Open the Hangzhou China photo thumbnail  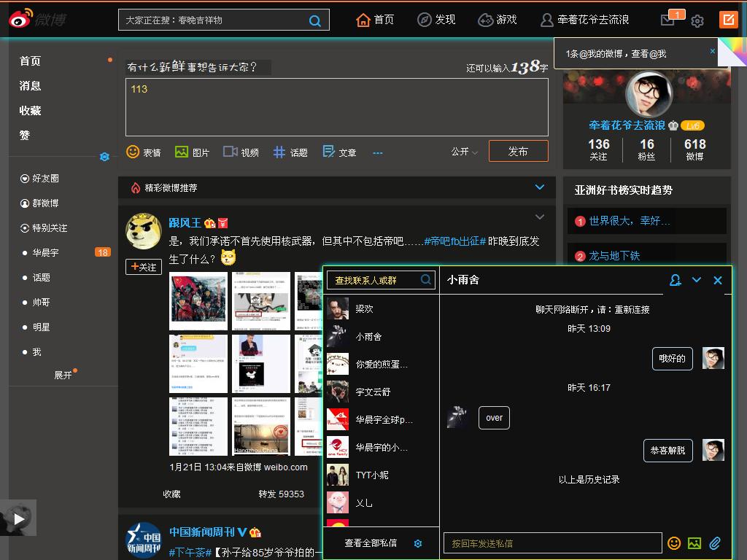pos(261,427)
